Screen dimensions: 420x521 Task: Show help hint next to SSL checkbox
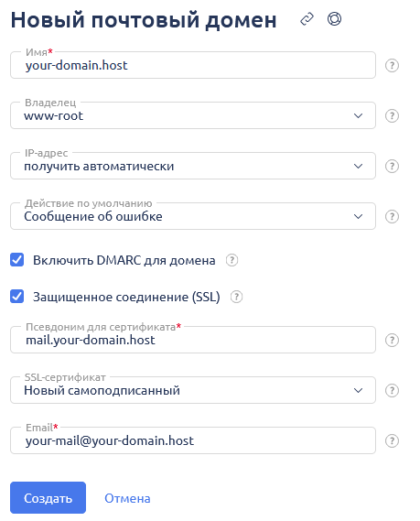(236, 297)
